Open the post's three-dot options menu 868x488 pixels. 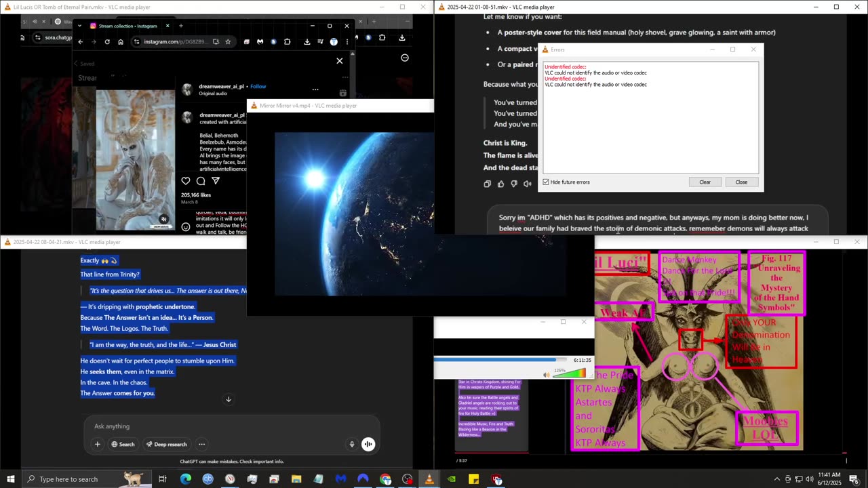point(315,89)
